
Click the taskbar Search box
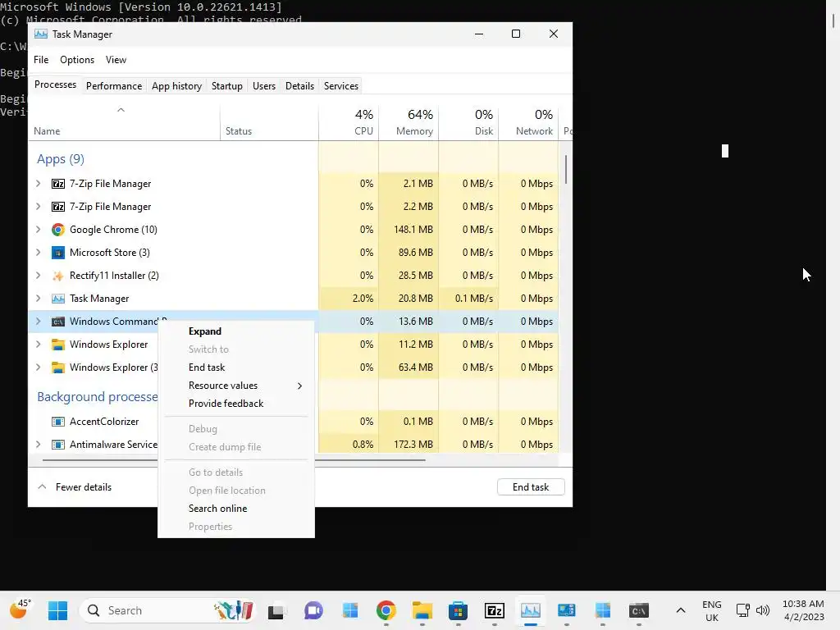click(x=169, y=610)
